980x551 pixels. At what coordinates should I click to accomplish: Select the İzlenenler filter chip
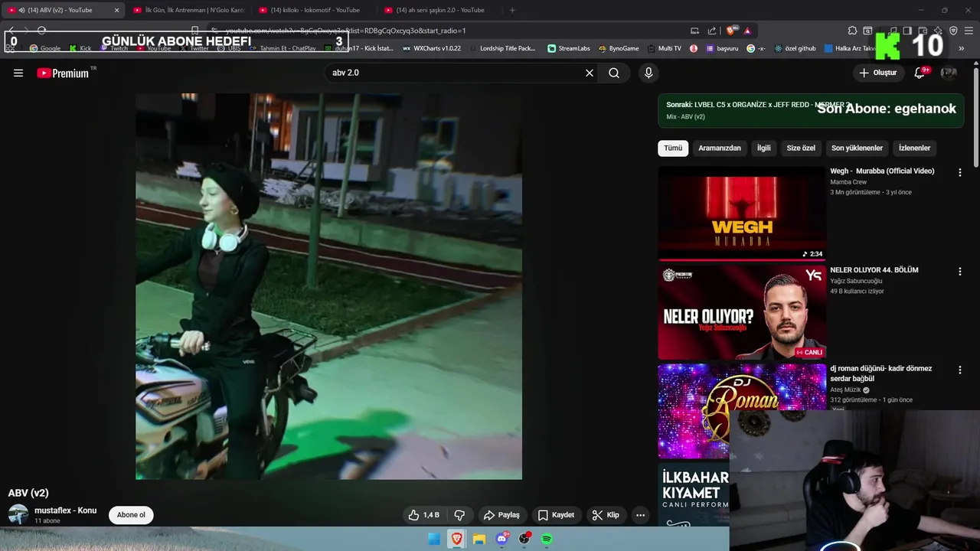914,148
